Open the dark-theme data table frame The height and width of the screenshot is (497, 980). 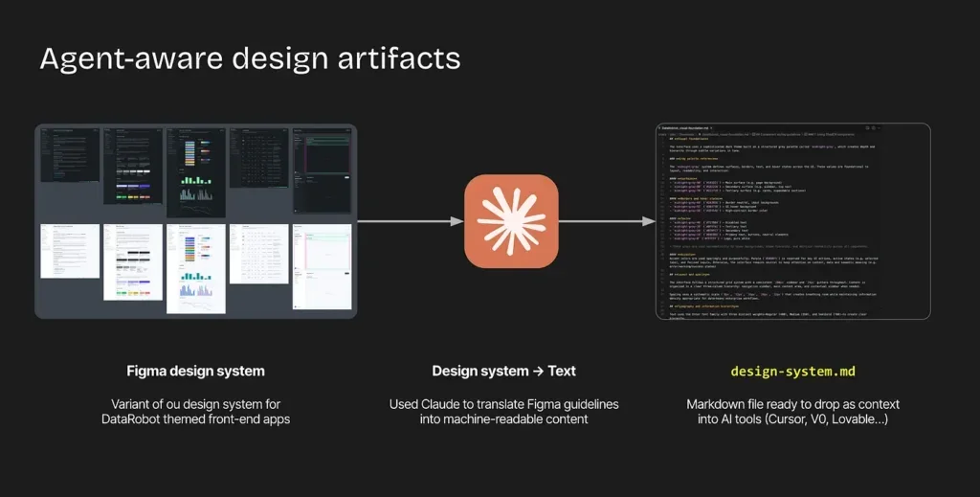(x=259, y=158)
